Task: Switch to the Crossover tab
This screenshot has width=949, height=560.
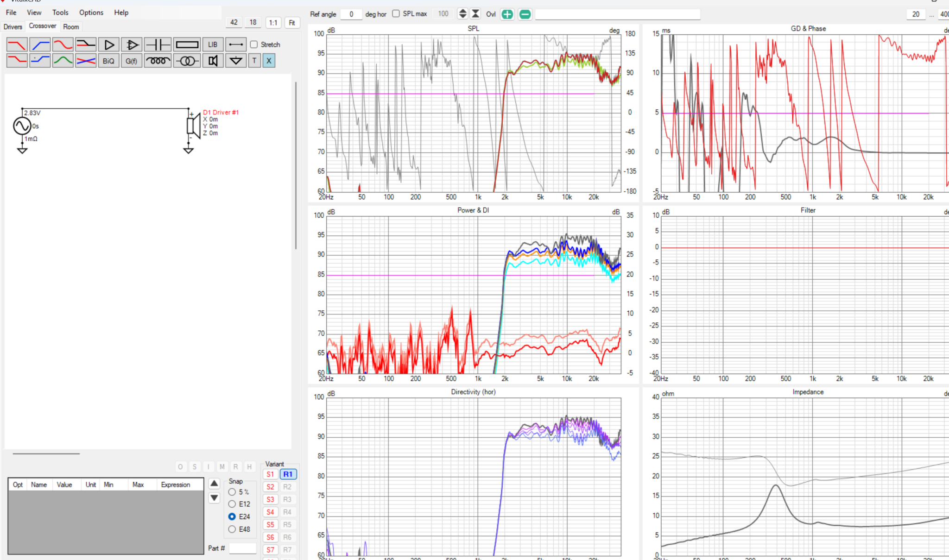Action: pos(43,26)
